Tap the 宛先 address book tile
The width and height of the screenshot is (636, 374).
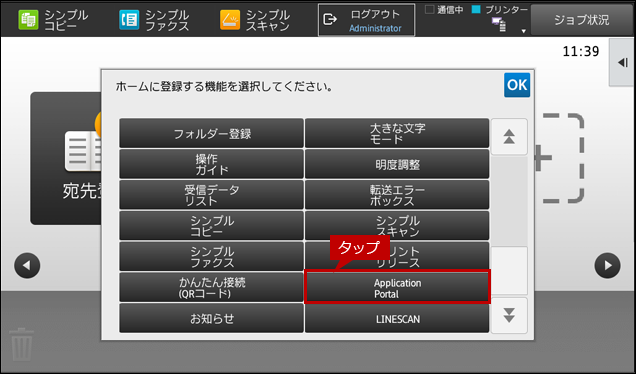tap(66, 158)
